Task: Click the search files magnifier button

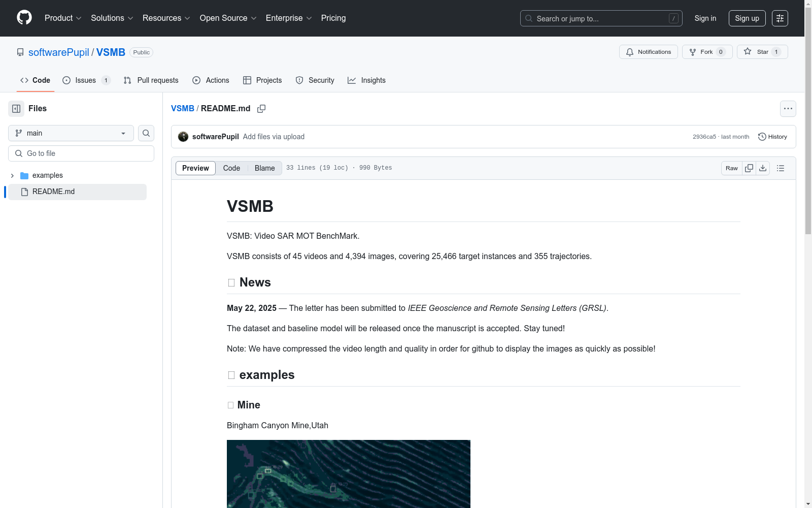Action: coord(146,133)
